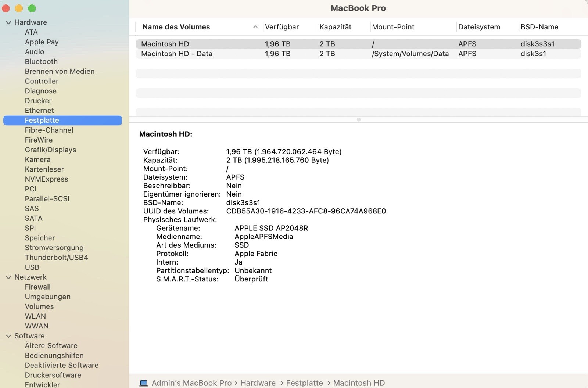Click the sort arrow in Name des Volumes
The width and height of the screenshot is (588, 388).
pos(255,27)
